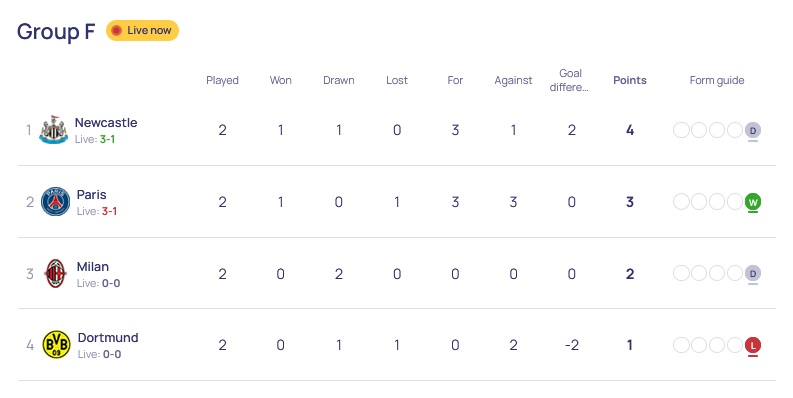This screenshot has height=398, width=793.
Task: Click the Dortmund BVB crest
Action: [x=56, y=345]
